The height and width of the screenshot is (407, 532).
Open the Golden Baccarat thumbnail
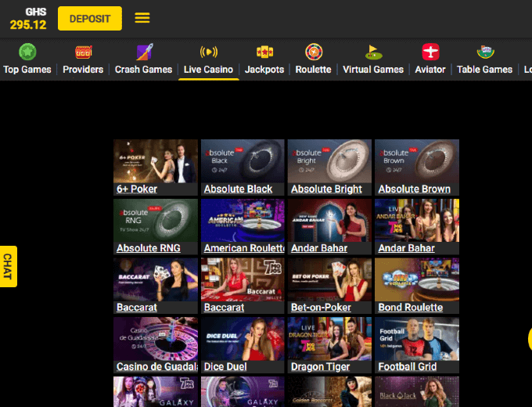[329, 391]
